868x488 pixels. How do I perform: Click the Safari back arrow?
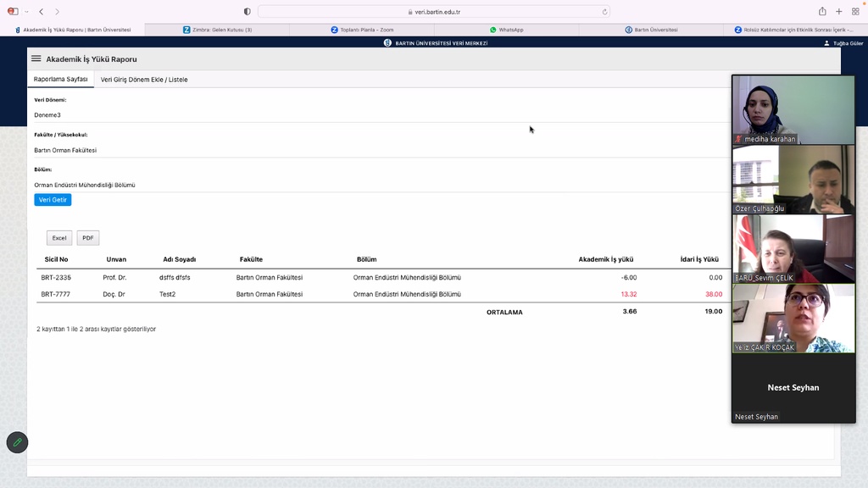click(x=41, y=12)
